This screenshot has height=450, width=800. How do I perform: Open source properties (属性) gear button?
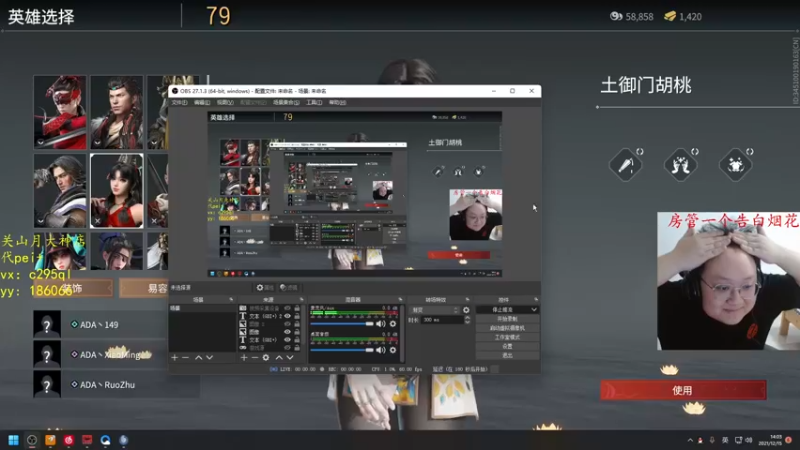[265, 288]
